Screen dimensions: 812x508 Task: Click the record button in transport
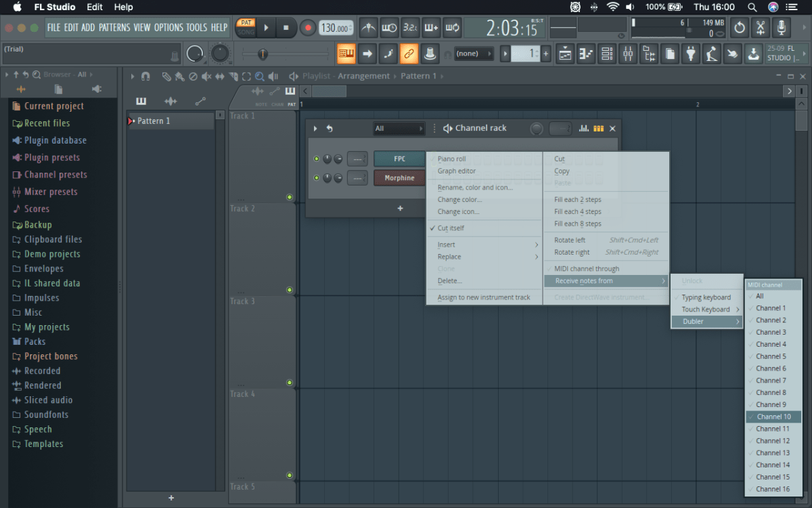308,28
